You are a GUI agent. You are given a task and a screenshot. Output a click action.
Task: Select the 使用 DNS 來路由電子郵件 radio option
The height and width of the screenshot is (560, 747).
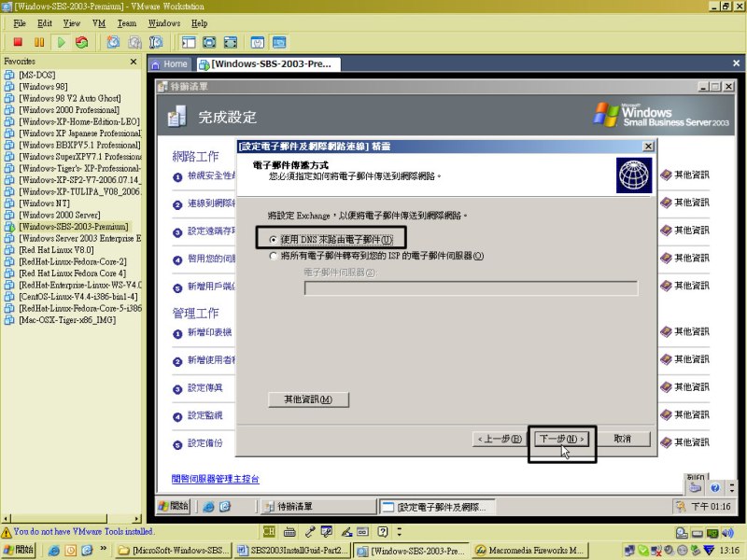click(273, 239)
